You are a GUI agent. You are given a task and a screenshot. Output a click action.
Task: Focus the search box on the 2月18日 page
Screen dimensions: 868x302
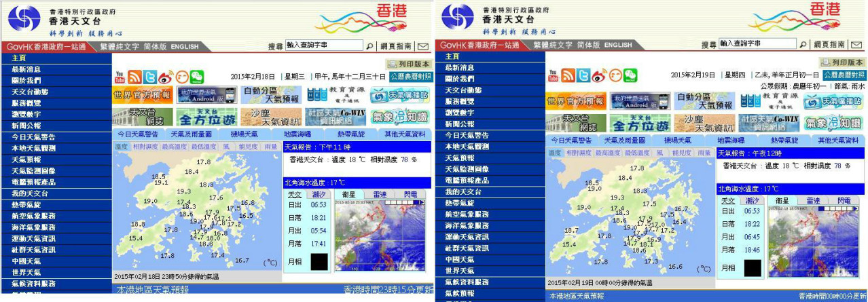(x=324, y=45)
